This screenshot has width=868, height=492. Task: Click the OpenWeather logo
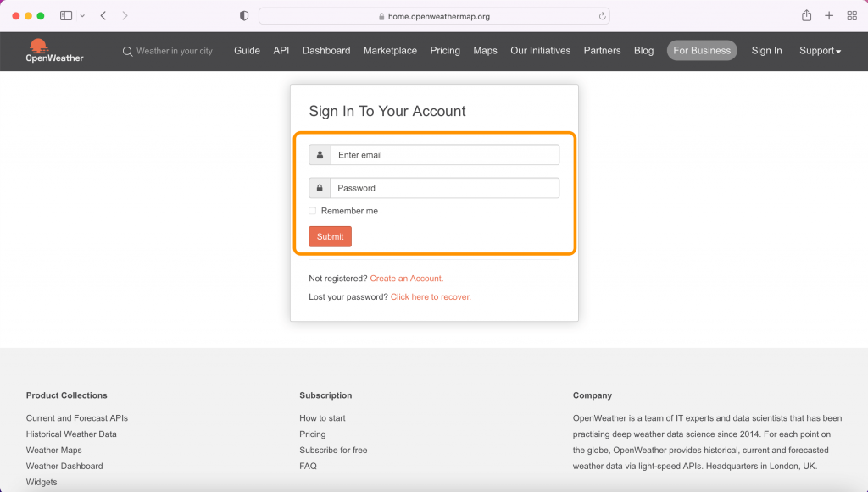point(54,51)
